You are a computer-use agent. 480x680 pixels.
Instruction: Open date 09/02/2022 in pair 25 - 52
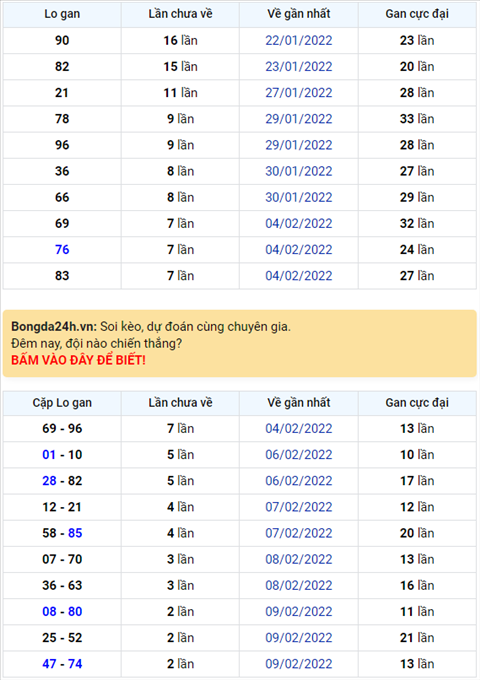coord(299,638)
